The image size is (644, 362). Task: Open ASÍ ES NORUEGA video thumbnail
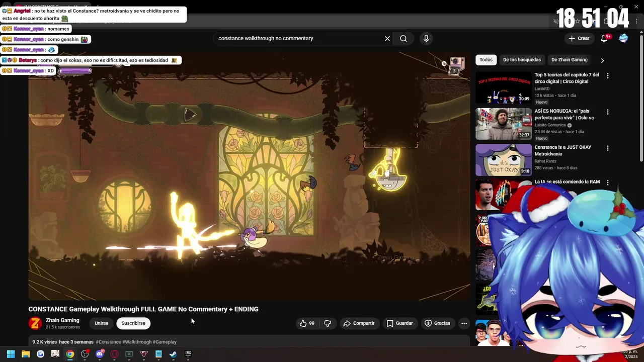(504, 124)
